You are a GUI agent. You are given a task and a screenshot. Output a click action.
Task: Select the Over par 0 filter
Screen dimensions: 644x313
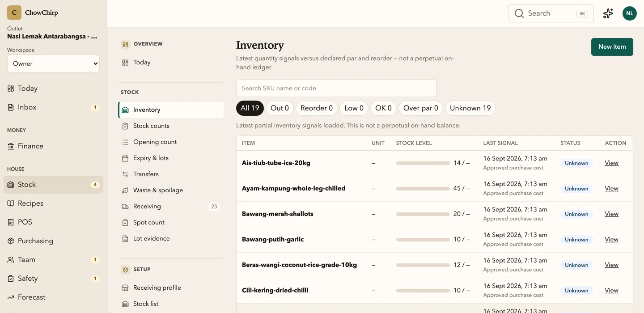click(x=421, y=108)
